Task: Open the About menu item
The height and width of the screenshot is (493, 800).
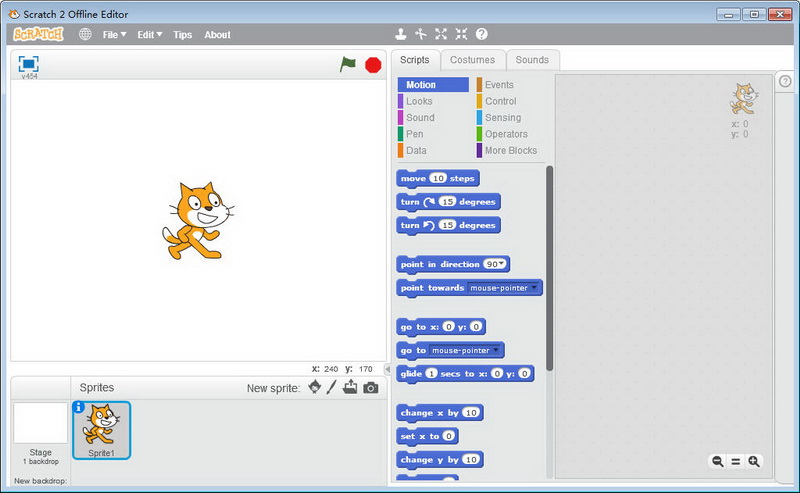Action: tap(217, 35)
